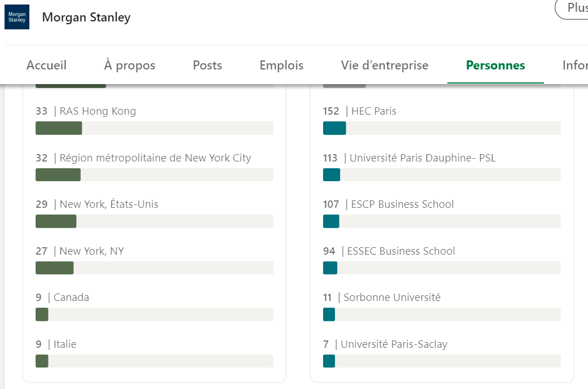Select the Personnes tab
588x389 pixels.
(495, 65)
